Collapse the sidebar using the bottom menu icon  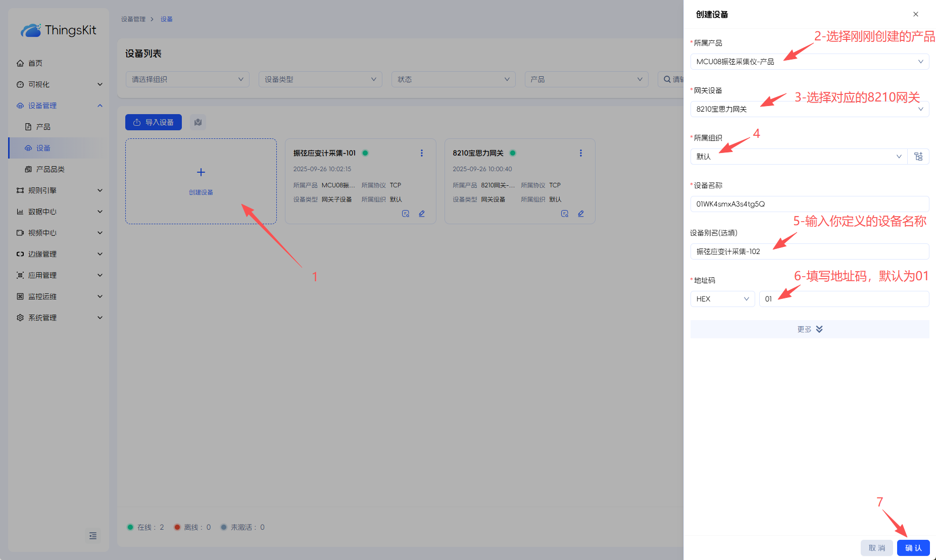pyautogui.click(x=93, y=536)
